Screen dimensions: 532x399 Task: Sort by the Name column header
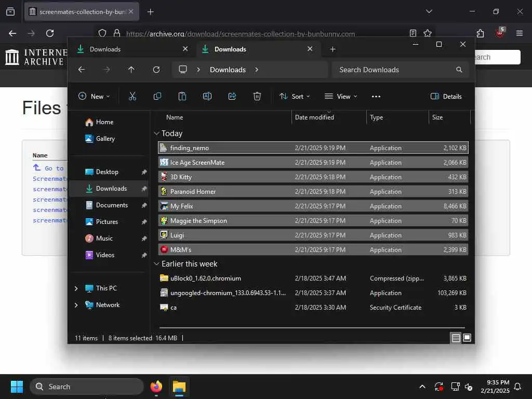(x=224, y=117)
